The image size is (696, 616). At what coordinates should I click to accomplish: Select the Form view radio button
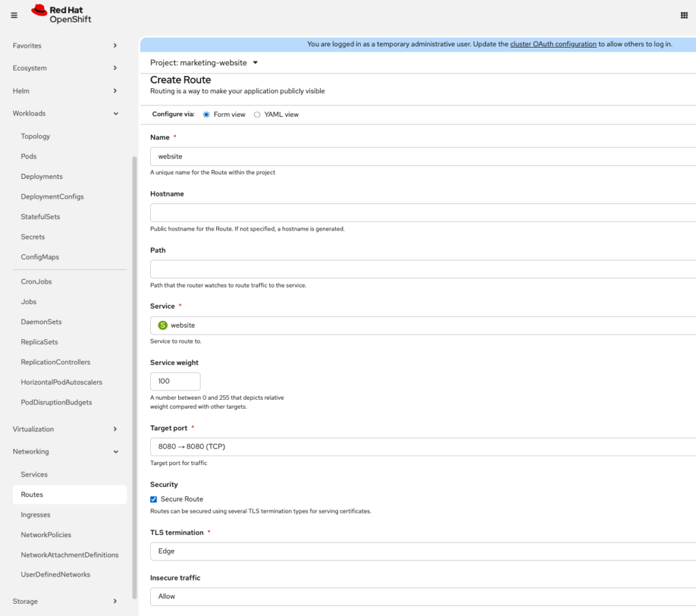click(x=207, y=114)
